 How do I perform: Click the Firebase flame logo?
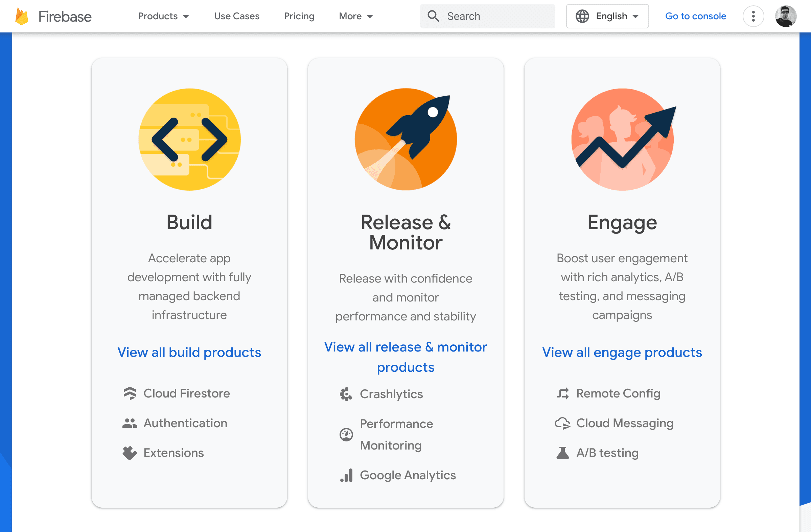pos(21,16)
